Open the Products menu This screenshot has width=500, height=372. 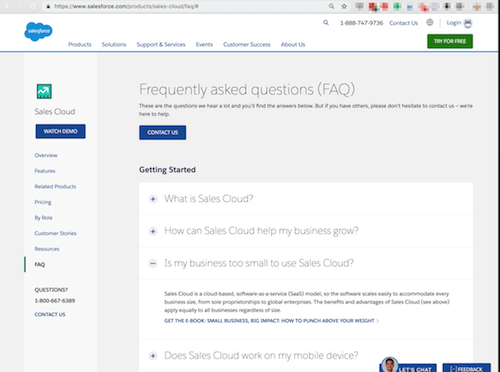pyautogui.click(x=80, y=44)
